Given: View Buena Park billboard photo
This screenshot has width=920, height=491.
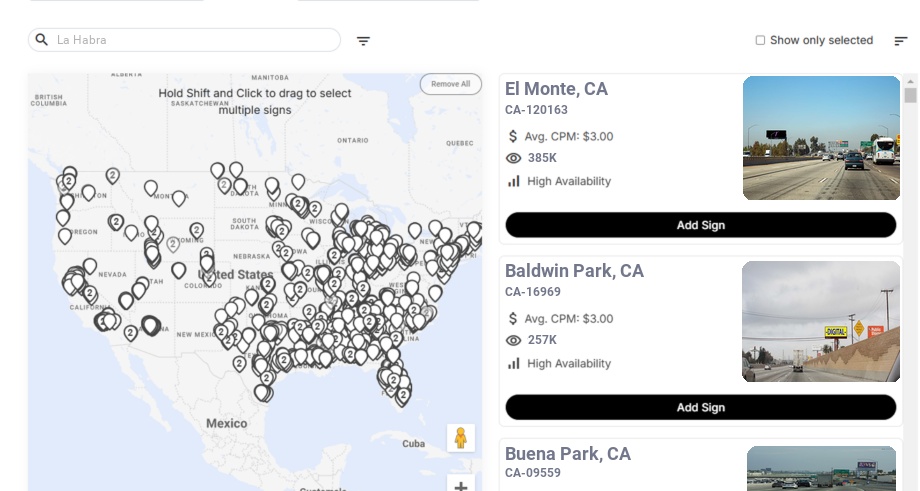Looking at the screenshot, I should 821,468.
